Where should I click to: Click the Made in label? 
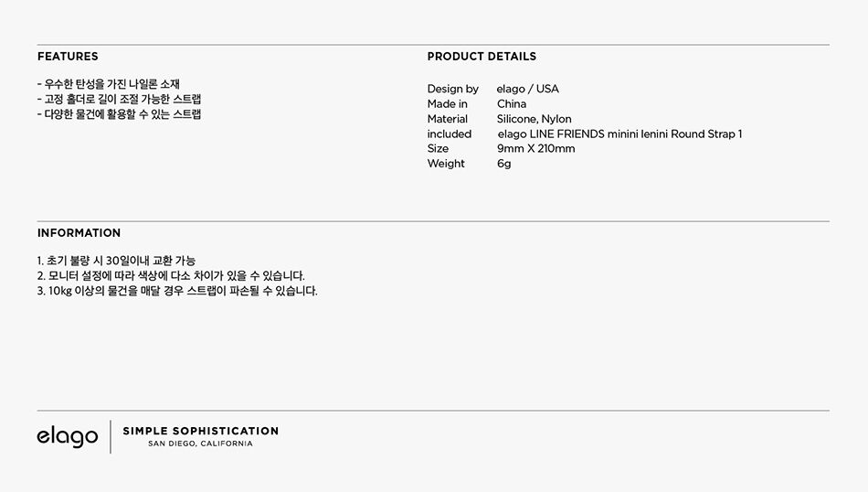click(x=448, y=104)
